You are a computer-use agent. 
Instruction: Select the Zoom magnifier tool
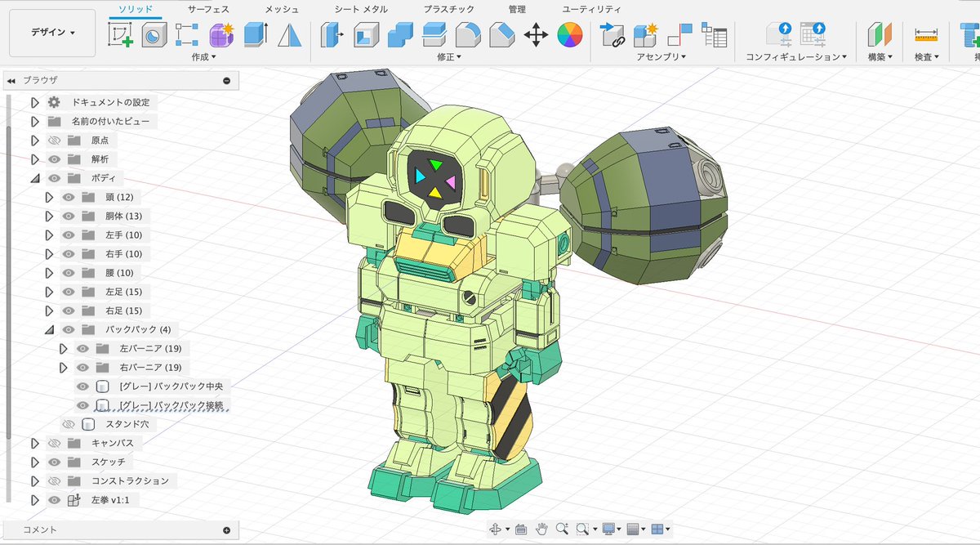(562, 529)
